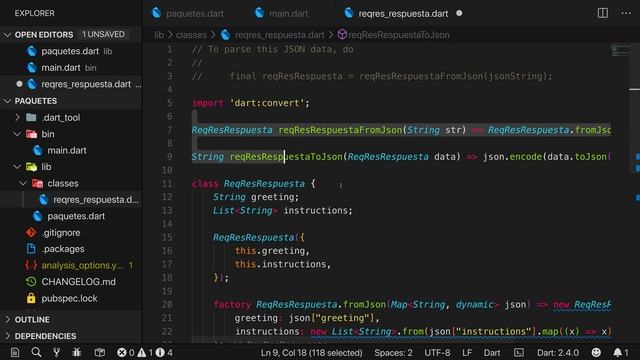Click the editor minimap

point(620,51)
